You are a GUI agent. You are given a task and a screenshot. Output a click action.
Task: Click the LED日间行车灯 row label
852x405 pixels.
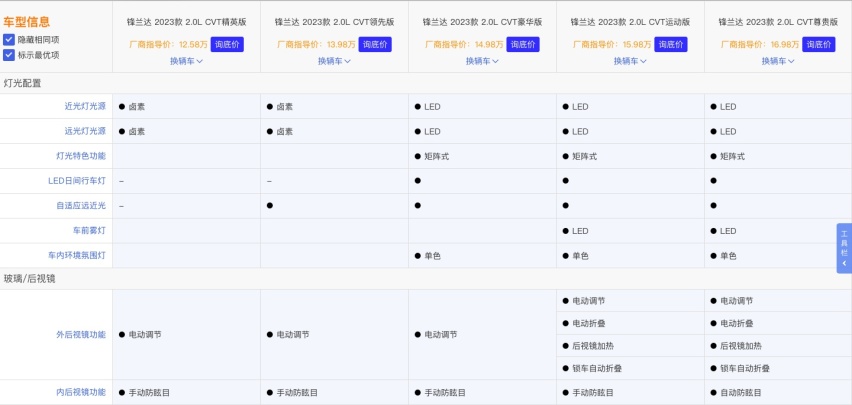(77, 181)
